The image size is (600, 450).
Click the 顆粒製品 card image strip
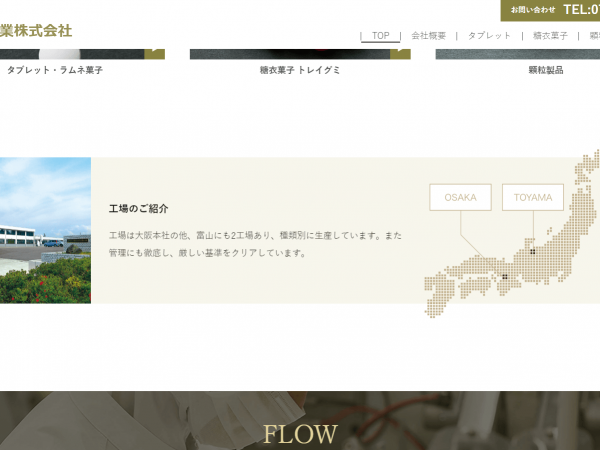(x=518, y=54)
